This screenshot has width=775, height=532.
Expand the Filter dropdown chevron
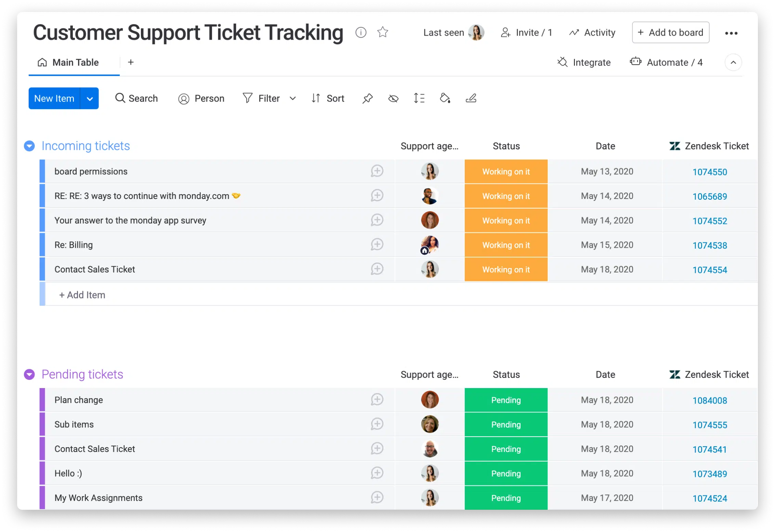(292, 98)
